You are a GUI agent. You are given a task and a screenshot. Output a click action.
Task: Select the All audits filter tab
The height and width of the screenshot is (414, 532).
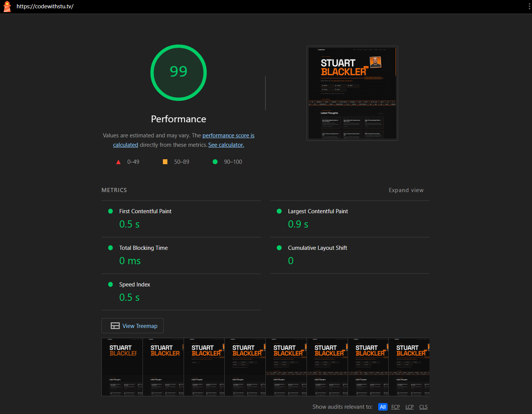click(x=383, y=407)
